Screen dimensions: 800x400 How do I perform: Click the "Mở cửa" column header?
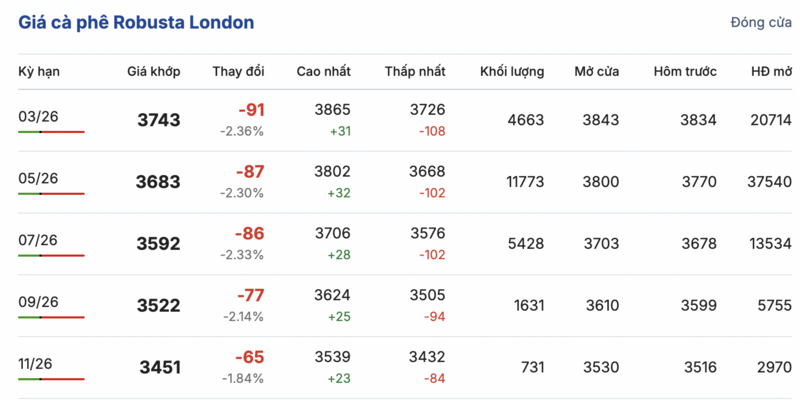(x=596, y=71)
